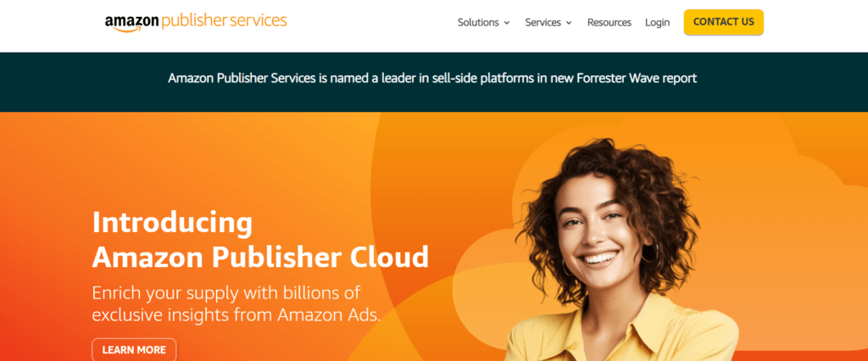Go to the Resources page

click(x=609, y=23)
